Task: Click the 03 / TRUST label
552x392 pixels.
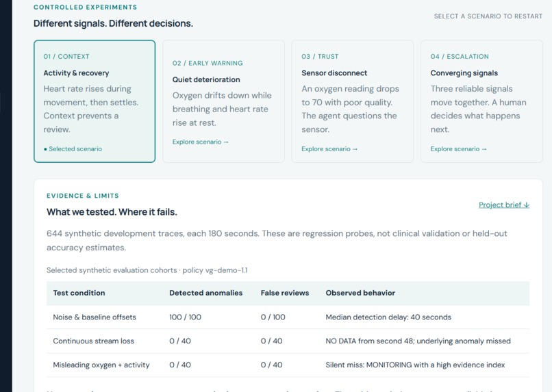Action: click(320, 57)
